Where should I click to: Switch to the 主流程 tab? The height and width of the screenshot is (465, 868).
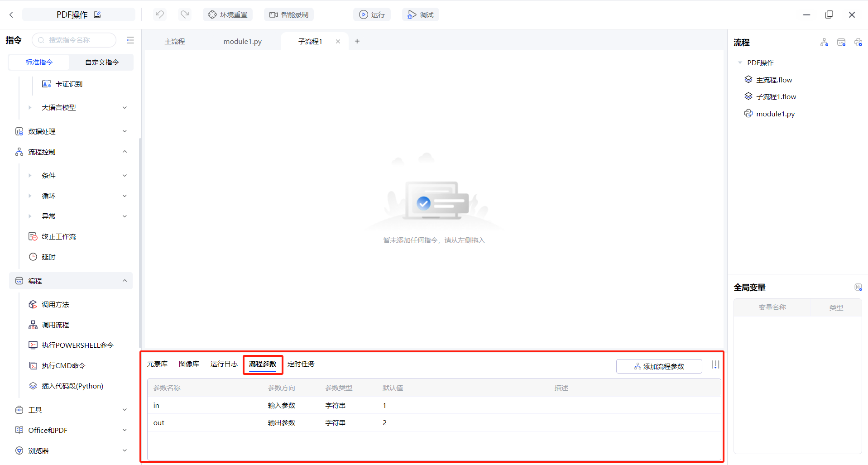click(x=175, y=42)
